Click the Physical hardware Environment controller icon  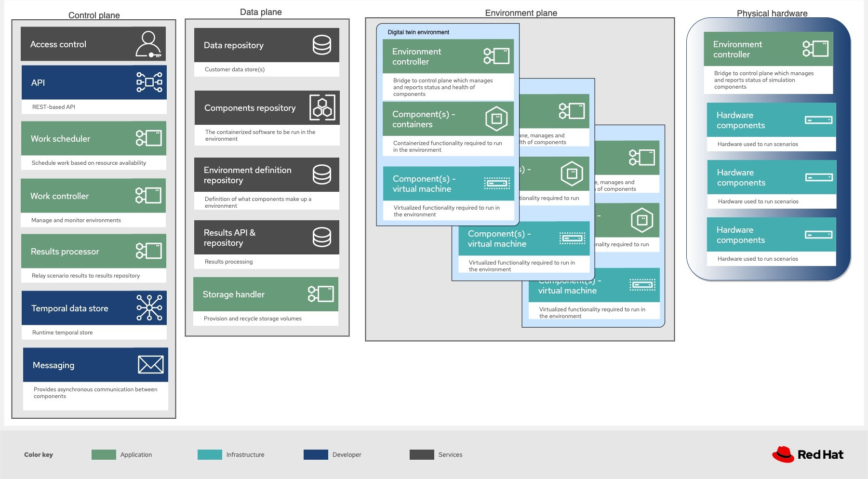[815, 49]
